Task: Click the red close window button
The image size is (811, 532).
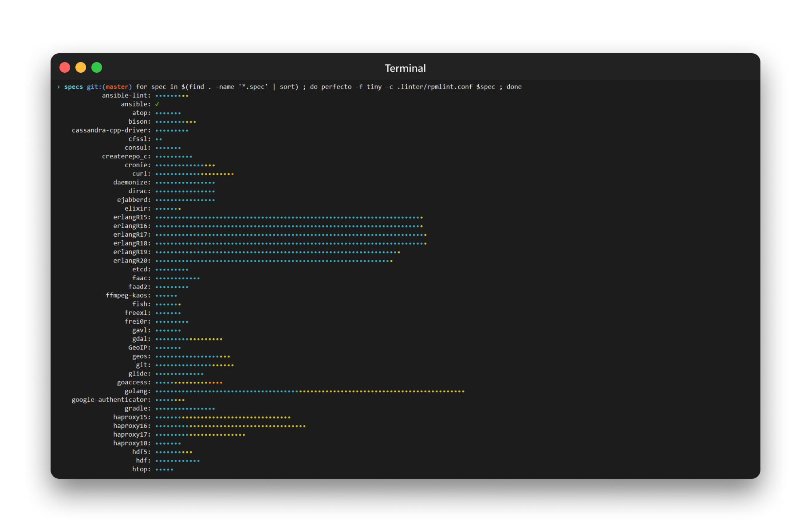Action: click(x=65, y=67)
